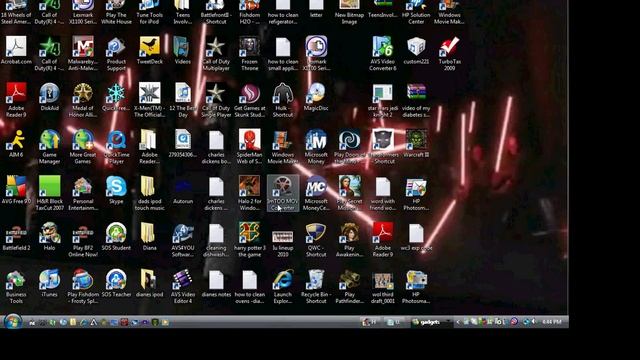Launch the Battlefield 2 shortcut

(x=16, y=237)
